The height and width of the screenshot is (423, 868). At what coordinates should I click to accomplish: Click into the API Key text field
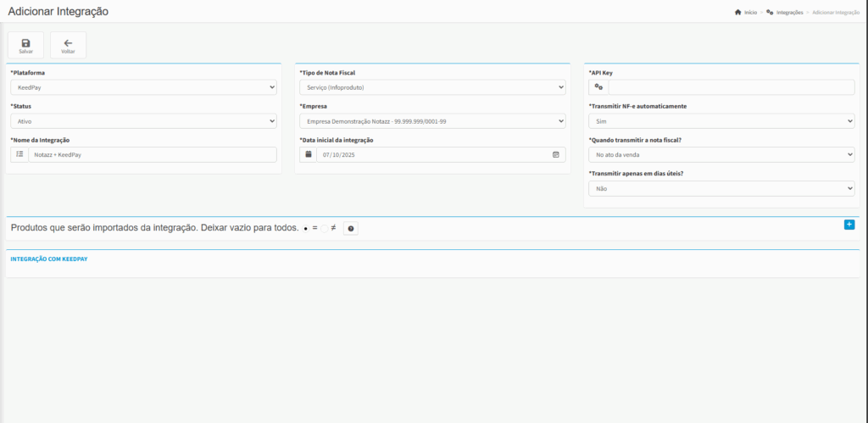point(731,87)
